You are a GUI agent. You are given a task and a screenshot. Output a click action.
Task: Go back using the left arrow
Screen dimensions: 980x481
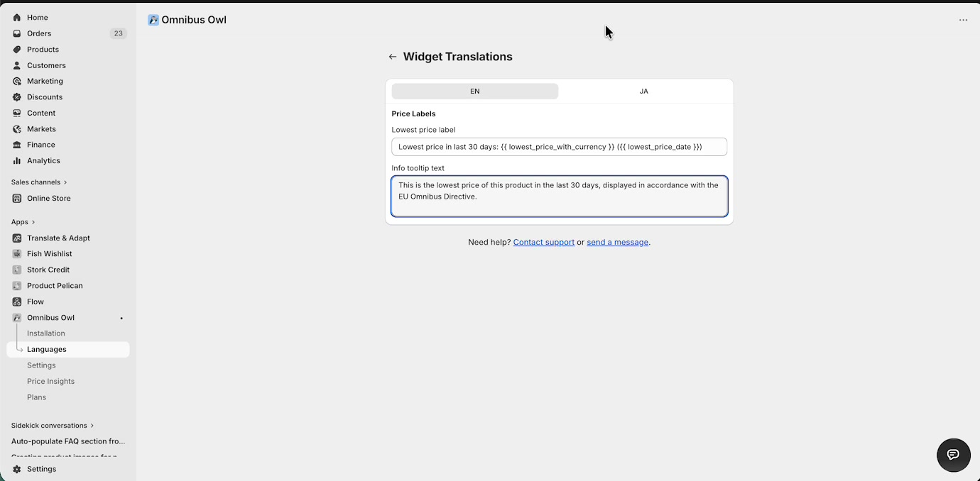(x=393, y=57)
